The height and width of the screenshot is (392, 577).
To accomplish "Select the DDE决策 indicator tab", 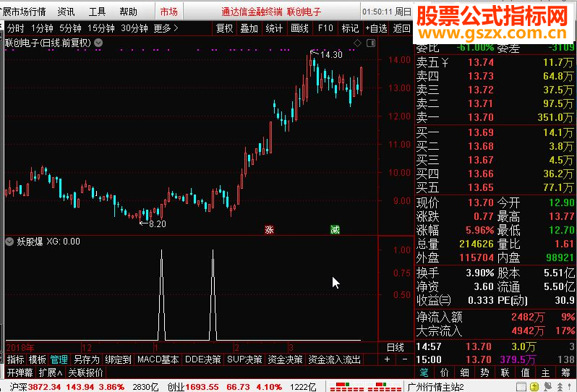I will pyautogui.click(x=202, y=359).
